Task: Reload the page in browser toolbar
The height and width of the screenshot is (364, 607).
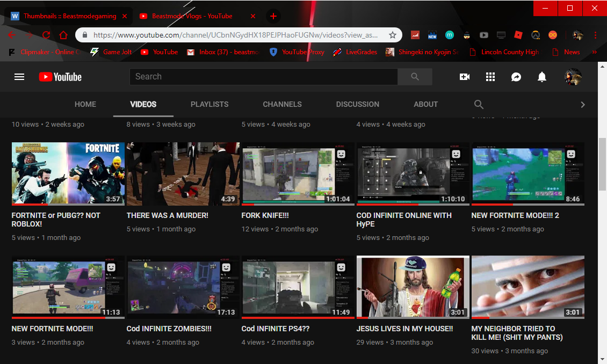Action: point(46,35)
